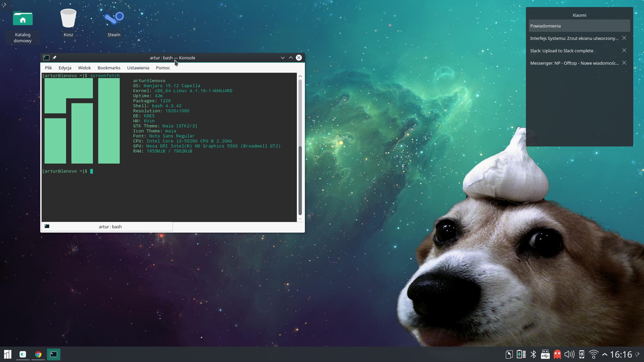Image resolution: width=644 pixels, height=362 pixels.
Task: Open the USB removable devices icon
Action: tap(545, 354)
